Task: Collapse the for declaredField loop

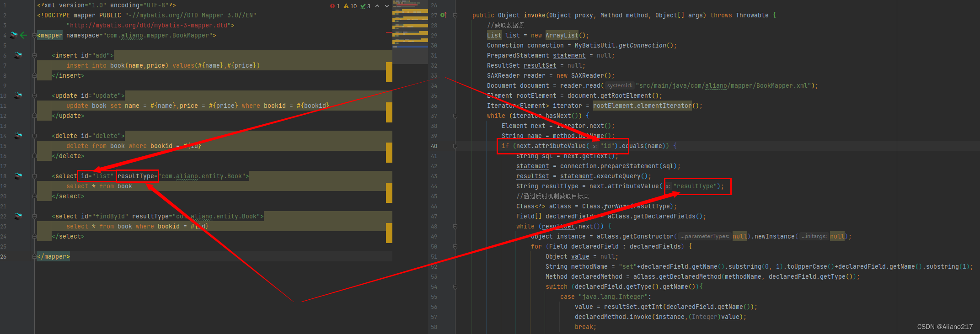Action: point(455,246)
